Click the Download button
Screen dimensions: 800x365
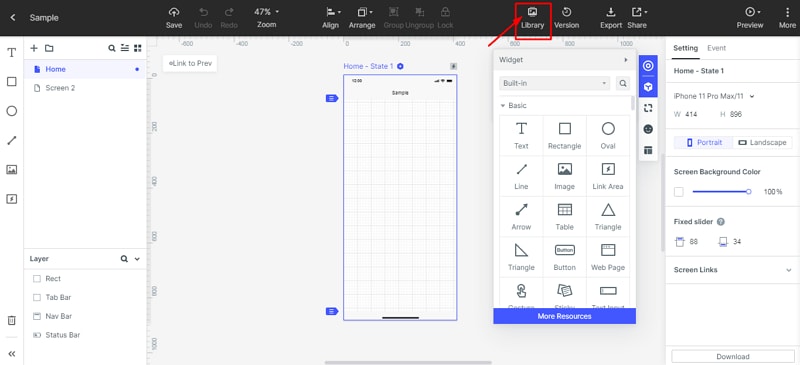tap(733, 356)
